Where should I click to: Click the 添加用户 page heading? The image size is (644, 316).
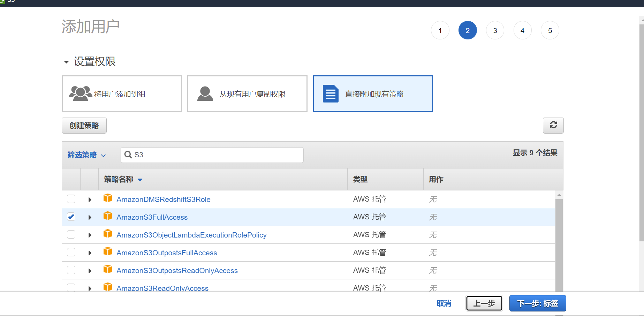tap(91, 27)
